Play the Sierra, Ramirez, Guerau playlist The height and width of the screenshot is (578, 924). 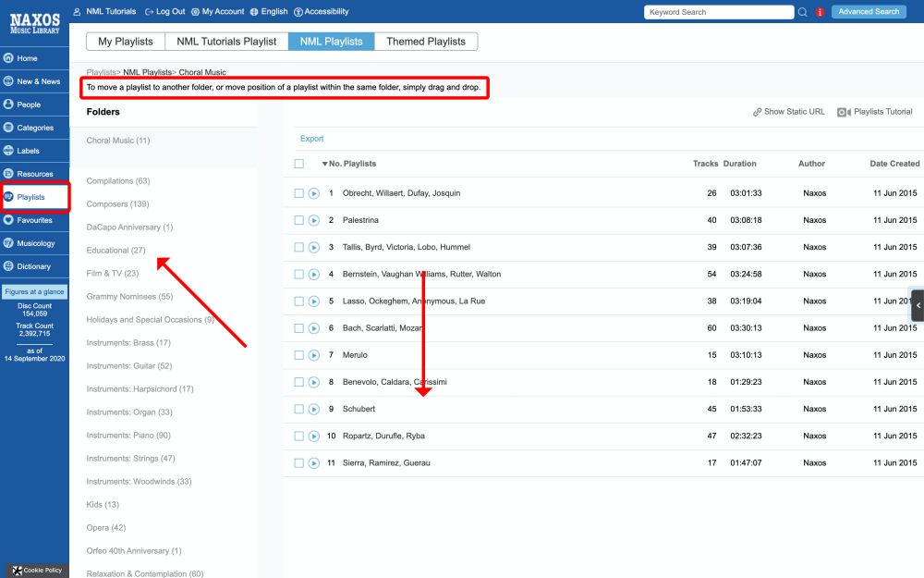[x=314, y=463]
